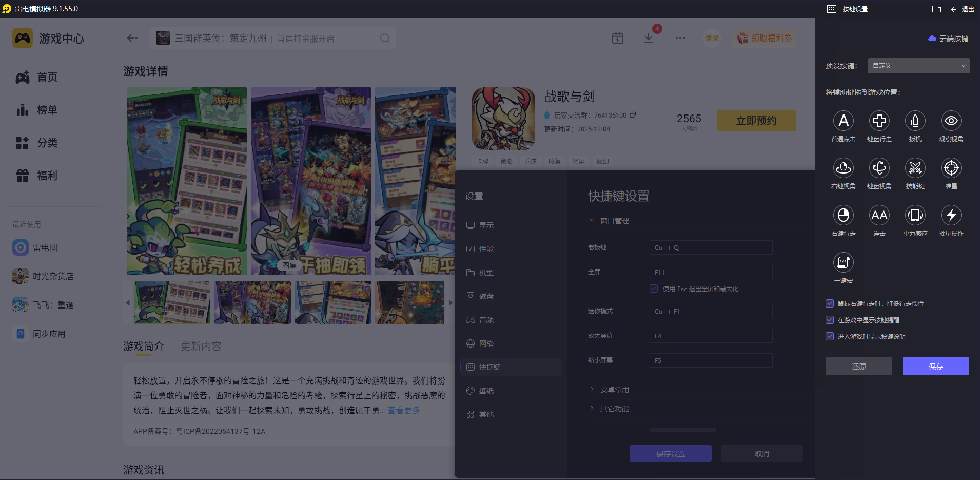Viewport: 980px width, 480px height.
Task: Click the 保存 button in key settings
Action: coord(935,366)
